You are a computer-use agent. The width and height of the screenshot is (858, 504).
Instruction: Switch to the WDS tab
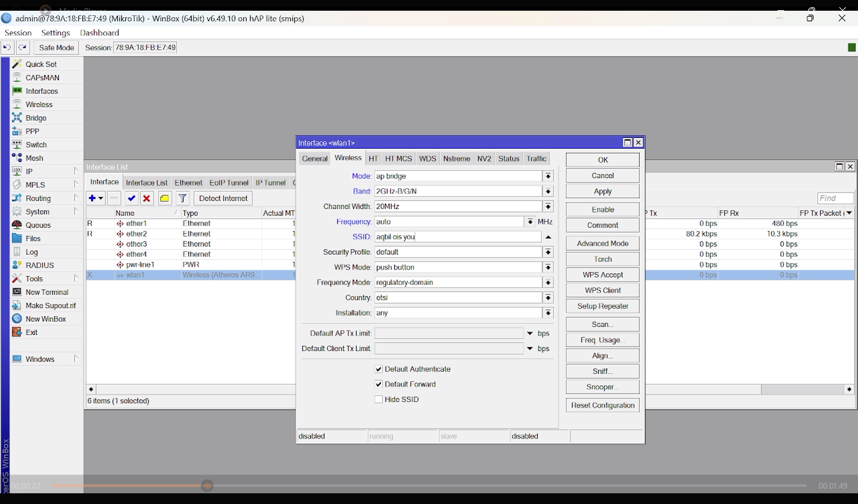tap(427, 159)
